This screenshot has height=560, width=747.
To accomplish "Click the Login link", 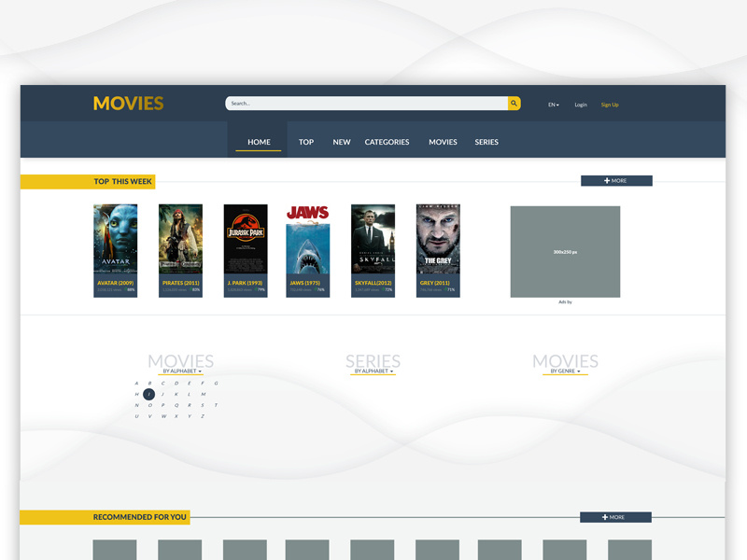I will click(x=580, y=105).
